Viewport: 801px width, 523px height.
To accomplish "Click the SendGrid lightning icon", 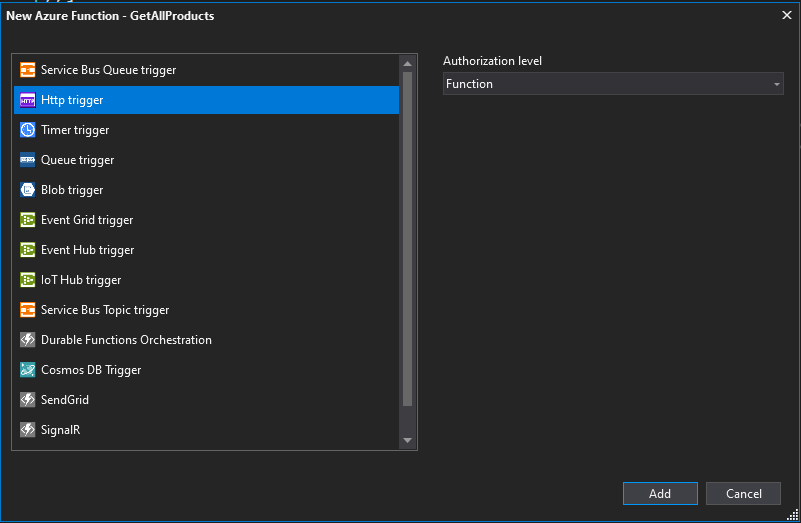I will tap(28, 400).
